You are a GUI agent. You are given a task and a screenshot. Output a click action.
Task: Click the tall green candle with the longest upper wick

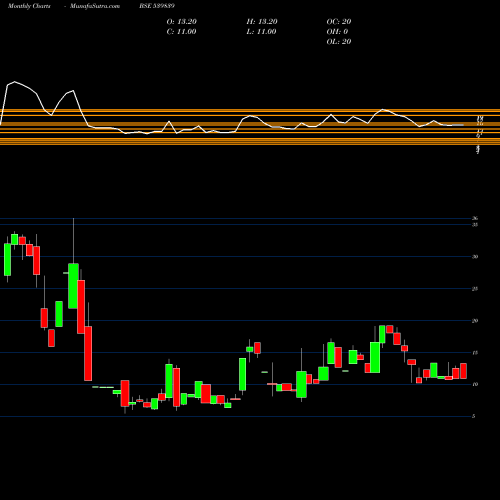pos(74,286)
